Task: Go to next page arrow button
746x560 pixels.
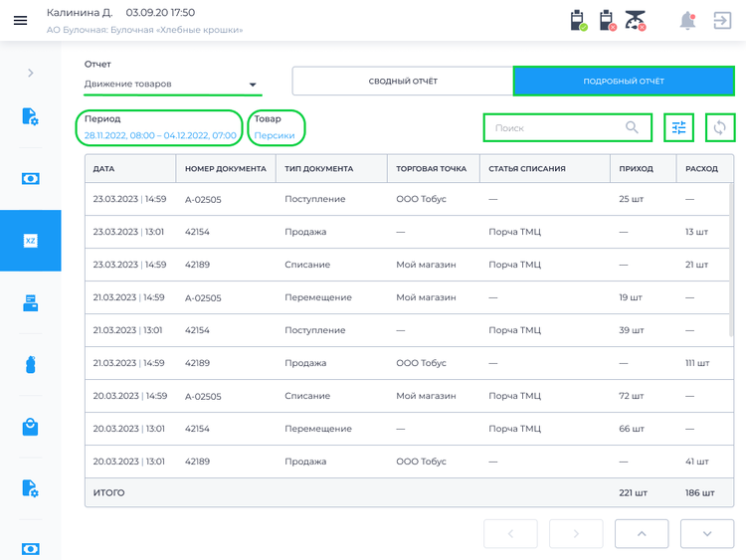Action: pyautogui.click(x=576, y=534)
